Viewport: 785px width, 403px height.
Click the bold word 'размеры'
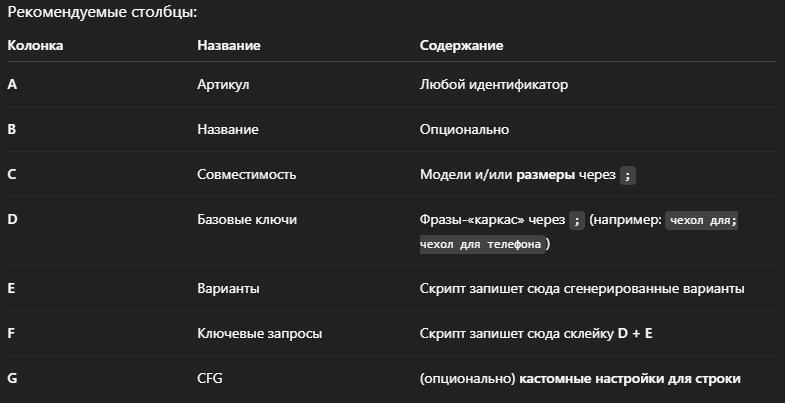coord(545,174)
